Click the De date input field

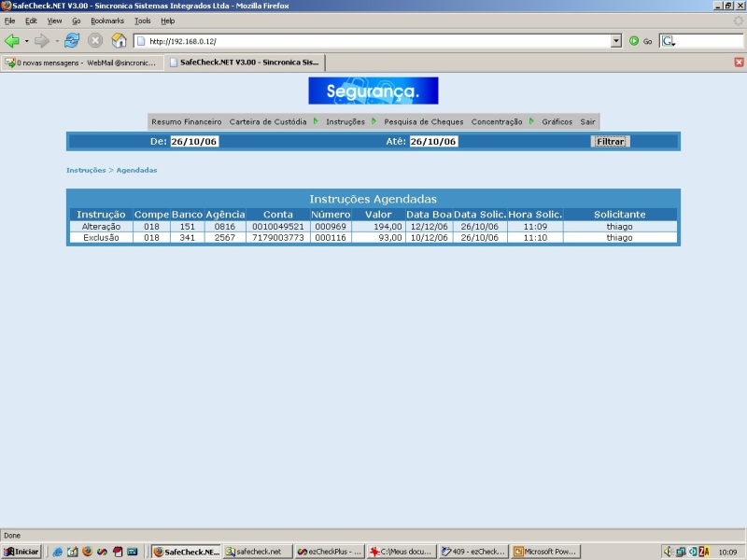[x=194, y=142]
